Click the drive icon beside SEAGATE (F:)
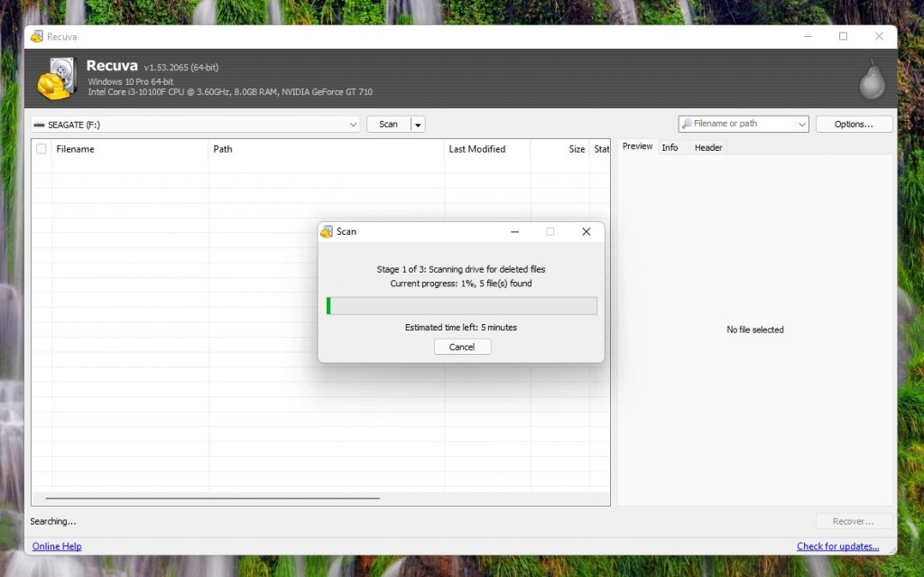 [x=38, y=124]
